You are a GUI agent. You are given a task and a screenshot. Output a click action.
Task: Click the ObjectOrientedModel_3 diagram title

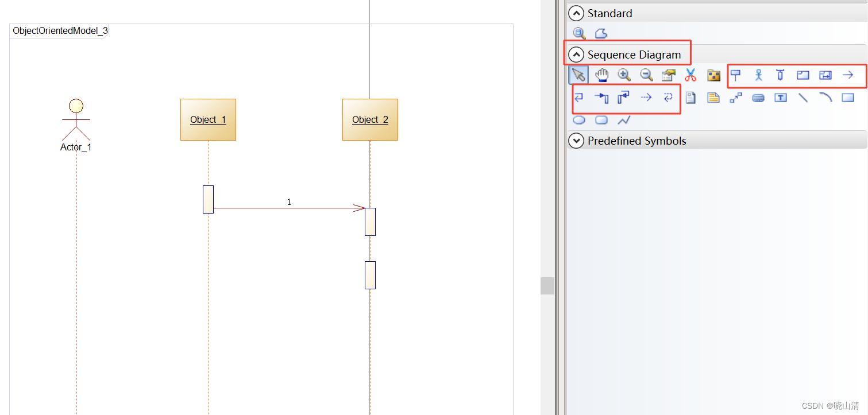click(60, 30)
